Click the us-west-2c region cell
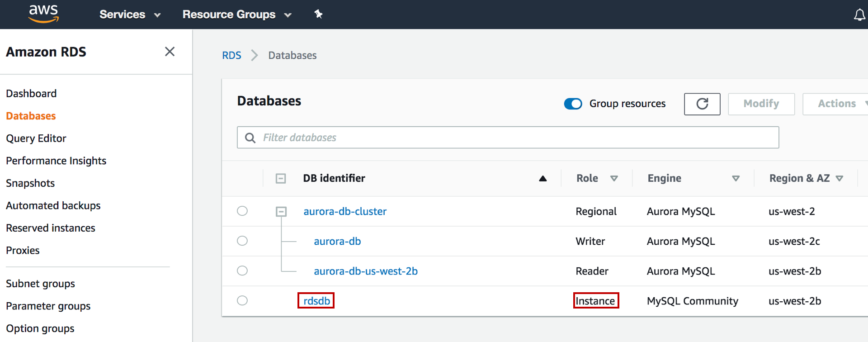This screenshot has height=342, width=868. point(794,241)
